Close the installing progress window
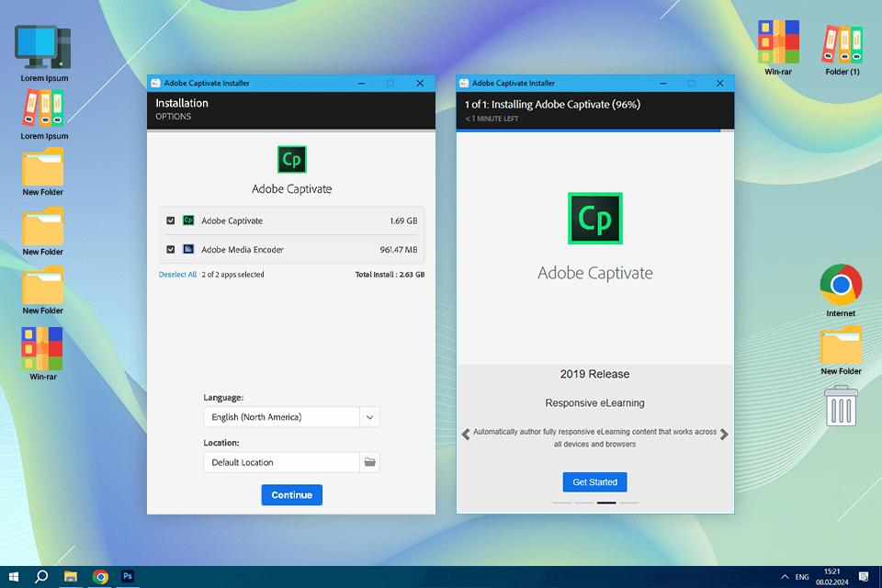 point(720,84)
